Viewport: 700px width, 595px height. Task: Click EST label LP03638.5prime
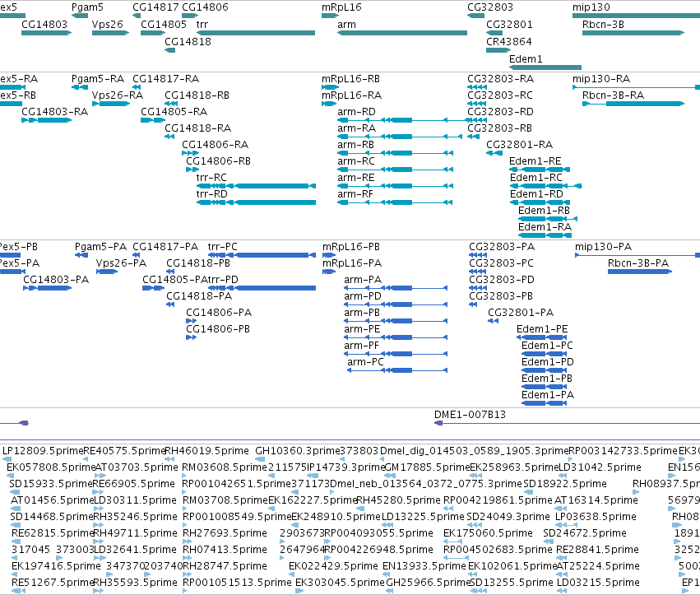(596, 516)
